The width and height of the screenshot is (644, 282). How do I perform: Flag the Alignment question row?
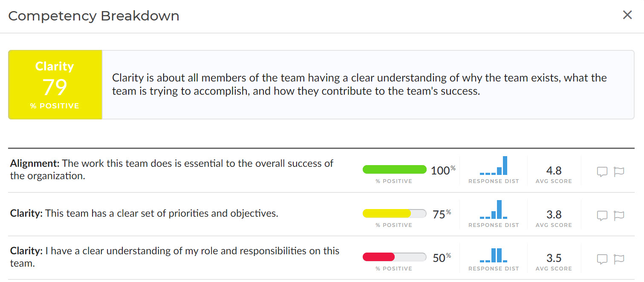[x=619, y=172]
